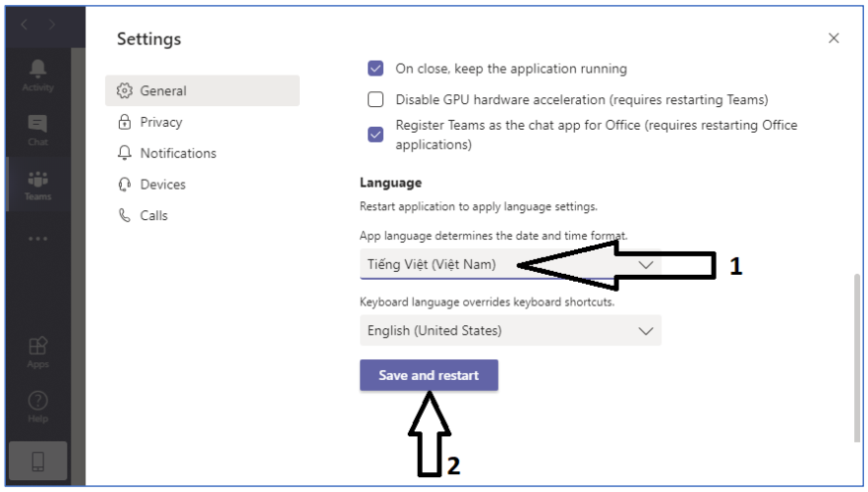The image size is (868, 492).
Task: Expand the Keyboard language dropdown
Action: [x=510, y=331]
